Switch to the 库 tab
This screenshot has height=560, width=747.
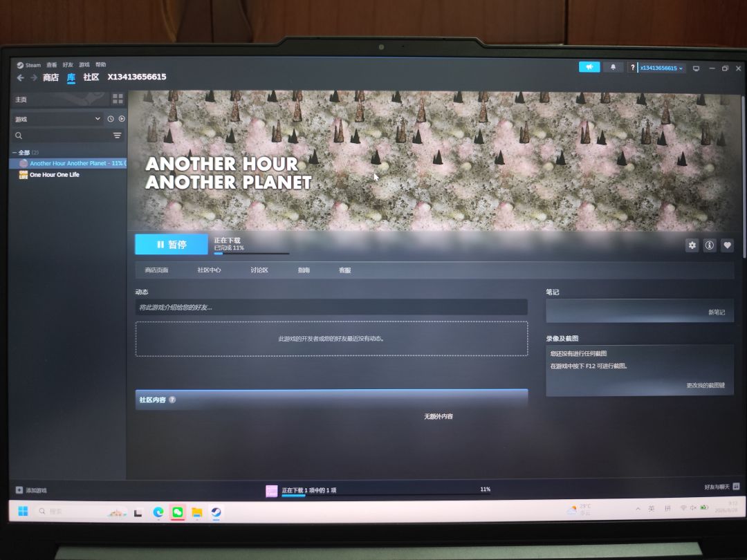tap(71, 77)
